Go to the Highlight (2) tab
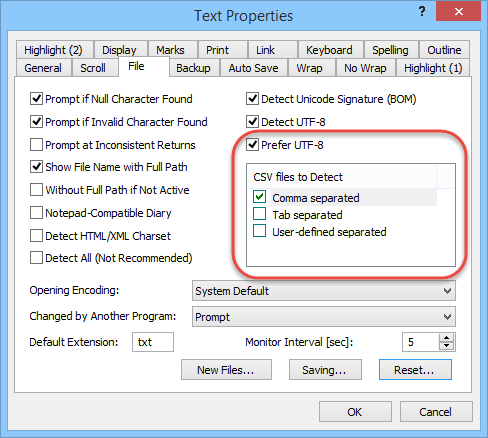The width and height of the screenshot is (488, 438). pyautogui.click(x=53, y=50)
